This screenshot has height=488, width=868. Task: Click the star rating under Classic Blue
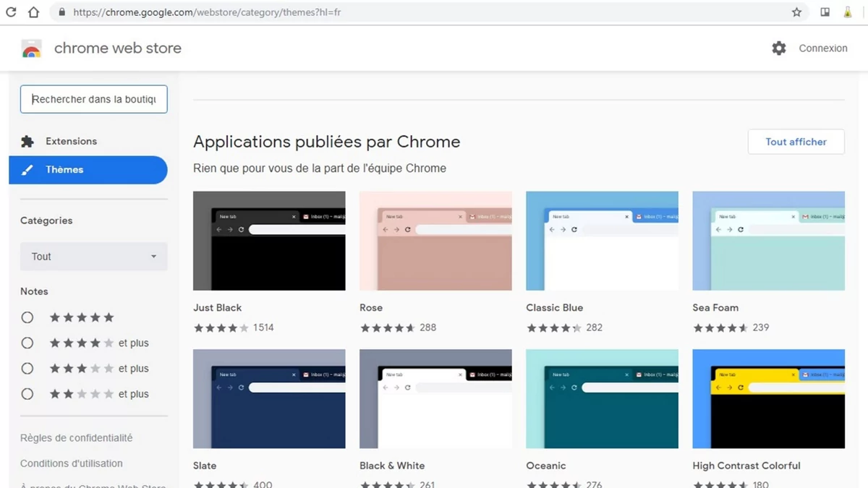coord(553,328)
